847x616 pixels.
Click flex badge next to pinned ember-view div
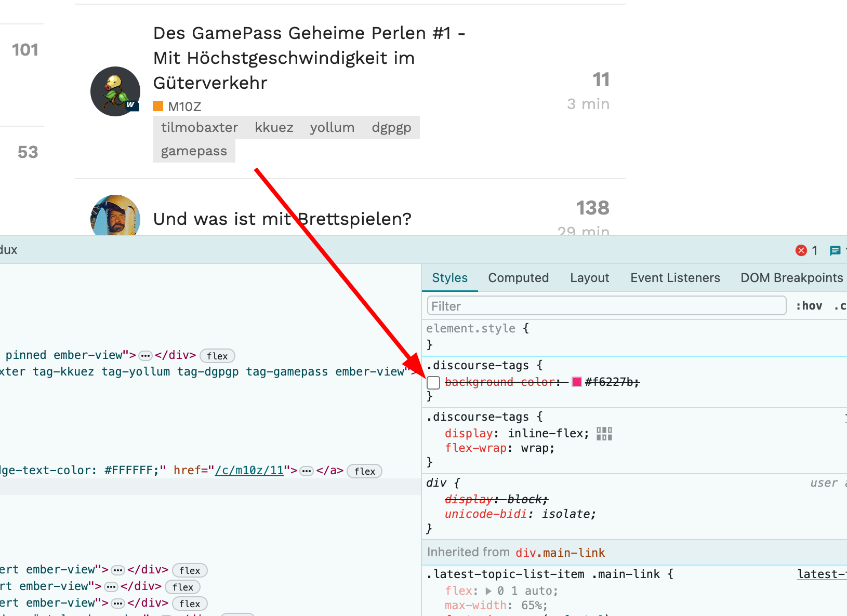217,356
